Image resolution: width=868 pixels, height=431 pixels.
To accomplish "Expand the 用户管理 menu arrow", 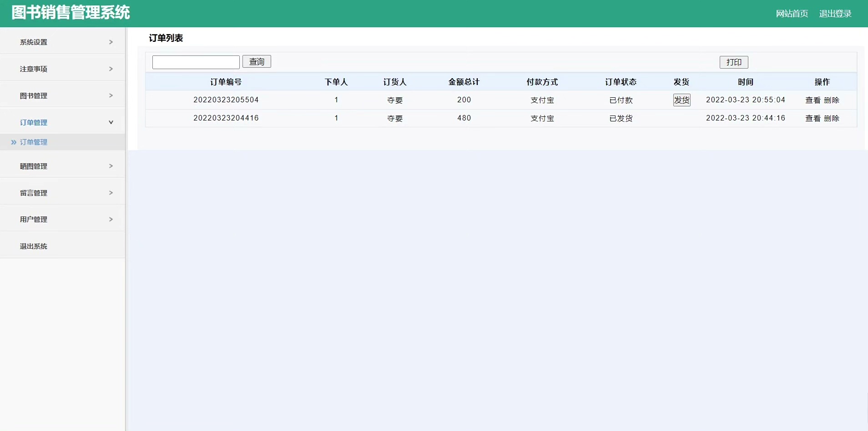I will pyautogui.click(x=111, y=219).
